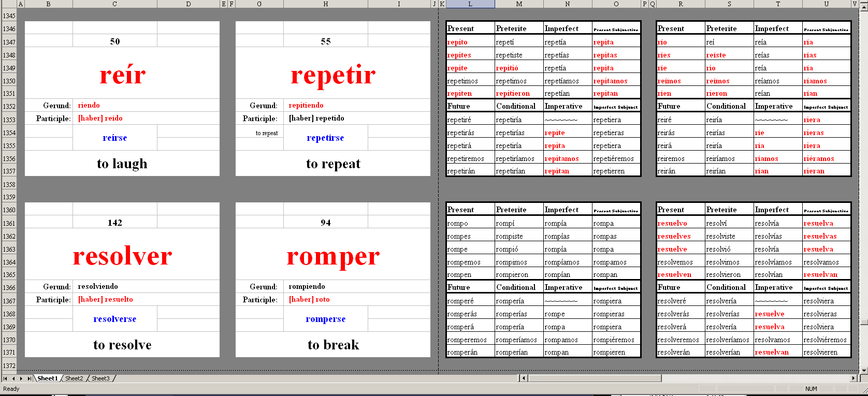Click previous sheet tab arrow
Viewport: 868px width, 396px height.
[x=13, y=378]
